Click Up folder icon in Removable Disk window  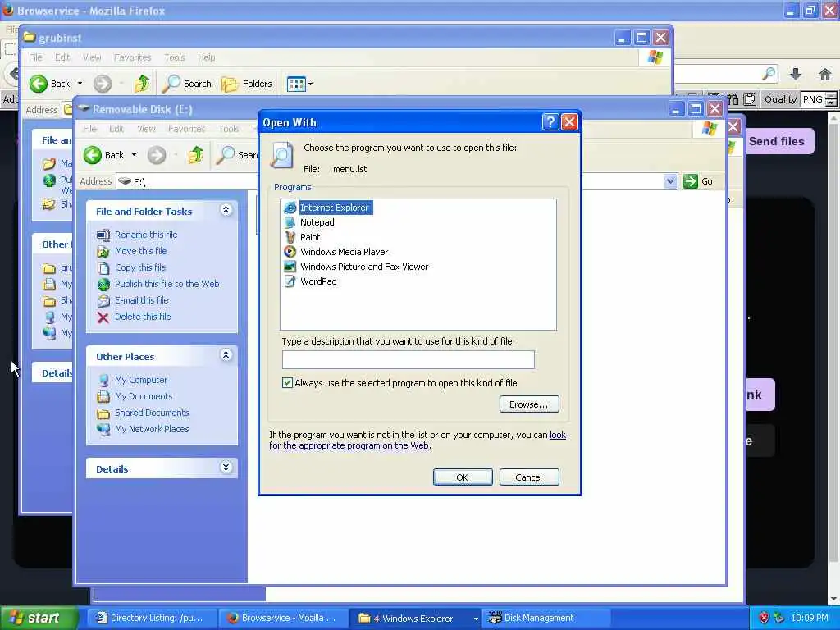point(195,155)
